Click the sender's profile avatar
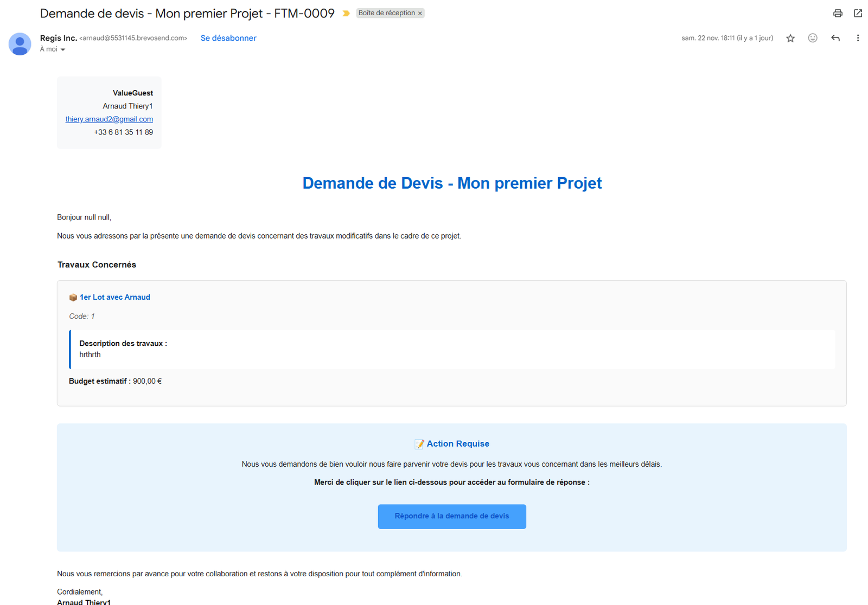The image size is (868, 605). (x=20, y=44)
